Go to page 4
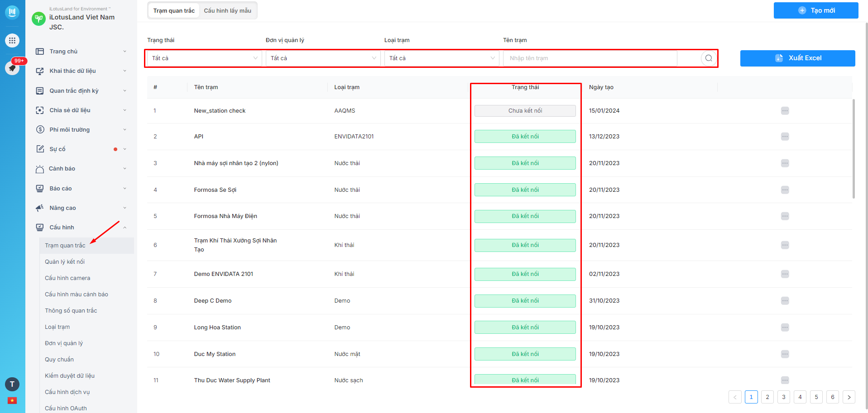 800,397
